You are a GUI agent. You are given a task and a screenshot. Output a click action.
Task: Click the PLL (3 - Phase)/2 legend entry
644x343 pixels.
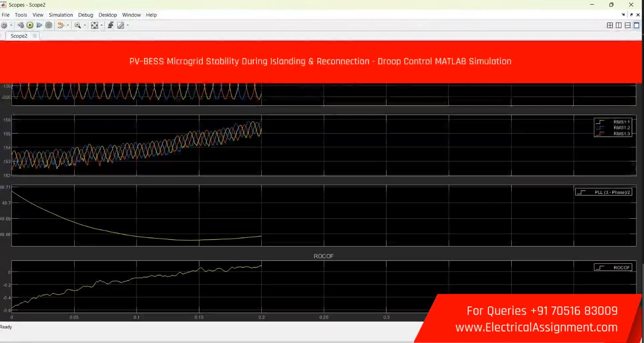pyautogui.click(x=604, y=192)
